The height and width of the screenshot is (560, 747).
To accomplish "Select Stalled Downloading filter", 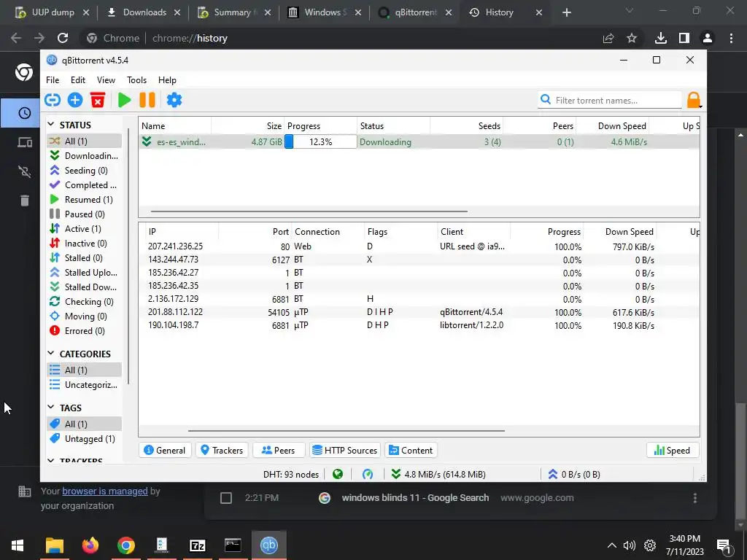I will [84, 287].
